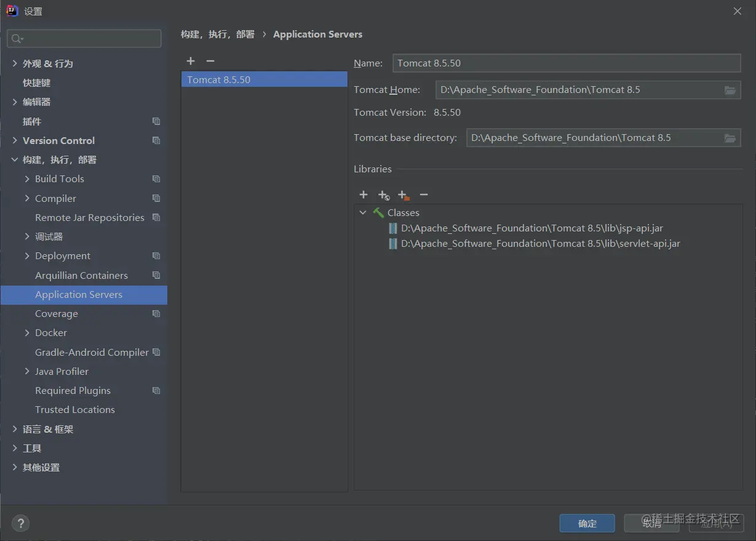This screenshot has width=756, height=541.
Task: Click the project-level icon beside Build Tools
Action: tap(156, 179)
